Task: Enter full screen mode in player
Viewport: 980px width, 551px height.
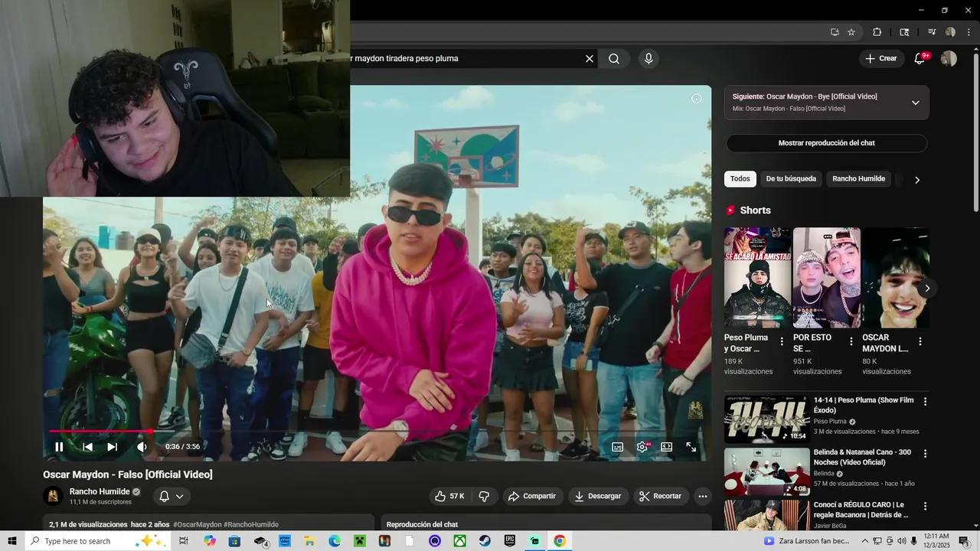Action: tap(691, 447)
